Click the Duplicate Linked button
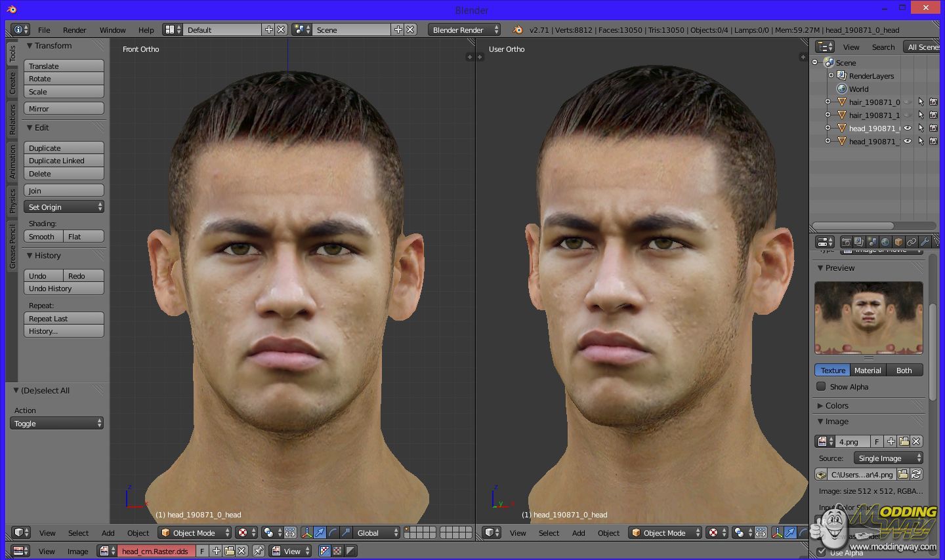 point(64,161)
